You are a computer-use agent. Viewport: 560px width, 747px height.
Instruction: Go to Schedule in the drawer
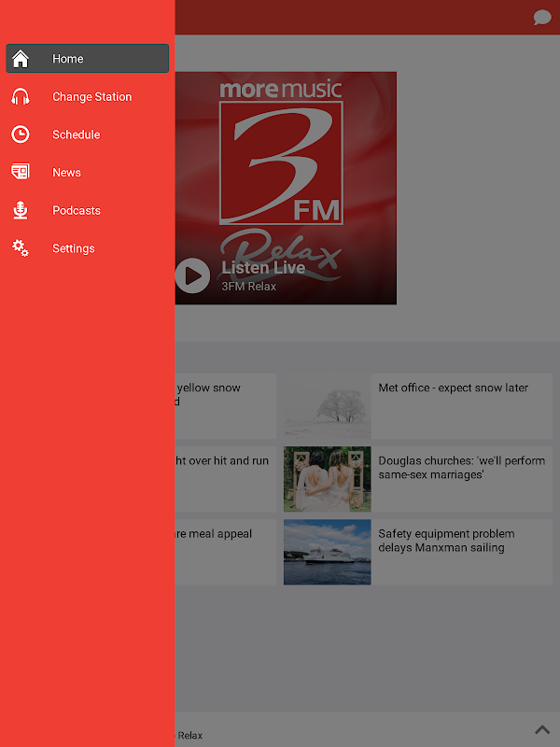(x=87, y=134)
